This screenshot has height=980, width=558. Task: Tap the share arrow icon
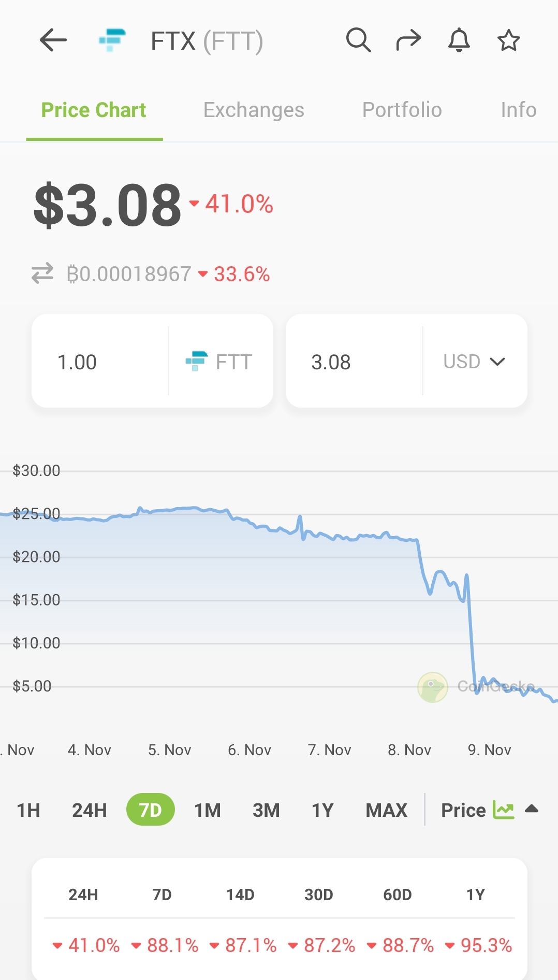pos(408,40)
